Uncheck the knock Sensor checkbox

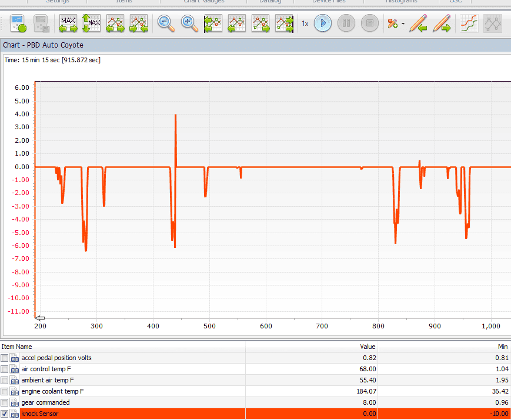[x=4, y=414]
